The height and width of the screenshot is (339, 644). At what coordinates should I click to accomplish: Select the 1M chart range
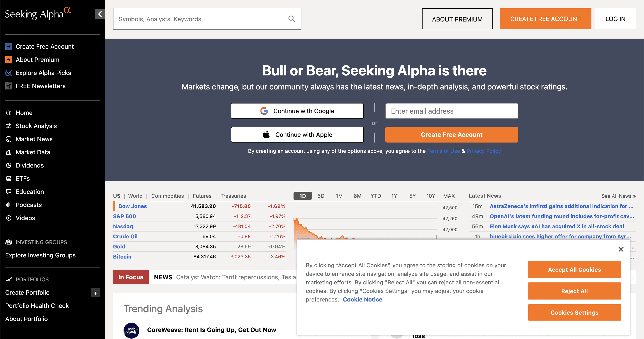click(339, 196)
